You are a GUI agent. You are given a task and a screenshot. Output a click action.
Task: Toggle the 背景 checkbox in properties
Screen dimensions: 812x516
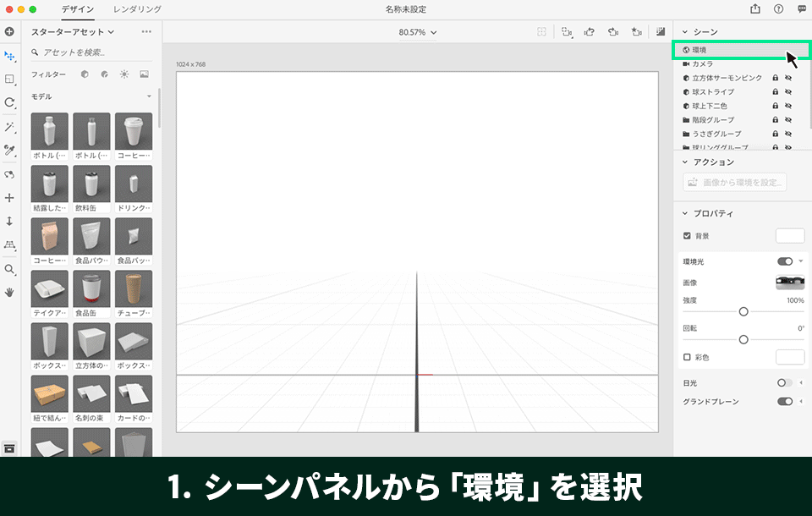pyautogui.click(x=687, y=236)
